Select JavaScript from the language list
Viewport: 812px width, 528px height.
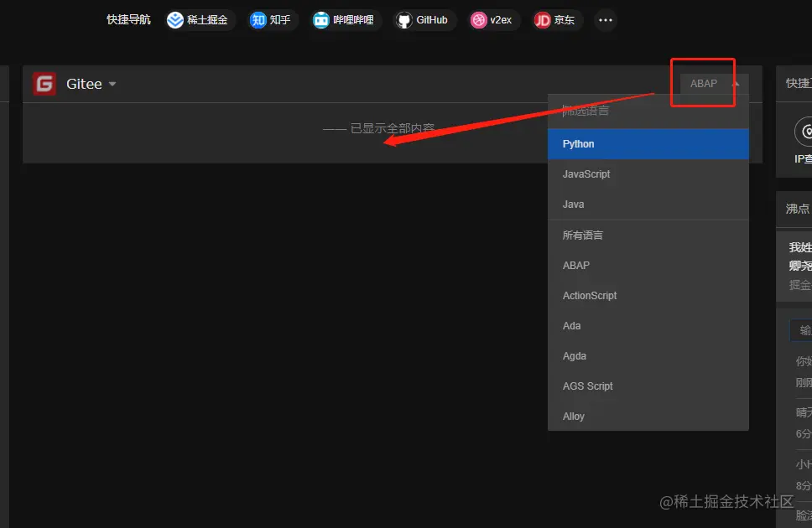(x=648, y=174)
